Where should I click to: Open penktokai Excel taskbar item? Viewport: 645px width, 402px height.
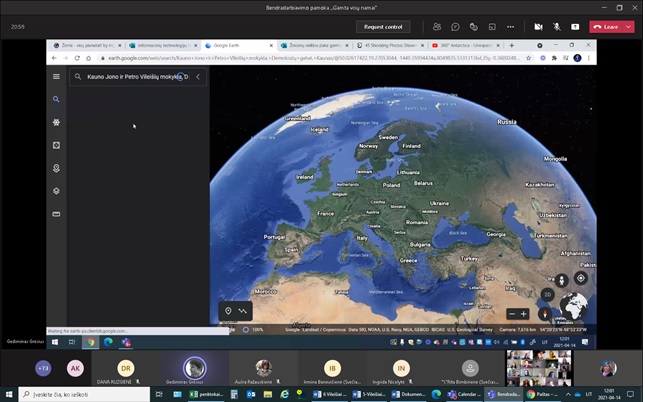(206, 394)
